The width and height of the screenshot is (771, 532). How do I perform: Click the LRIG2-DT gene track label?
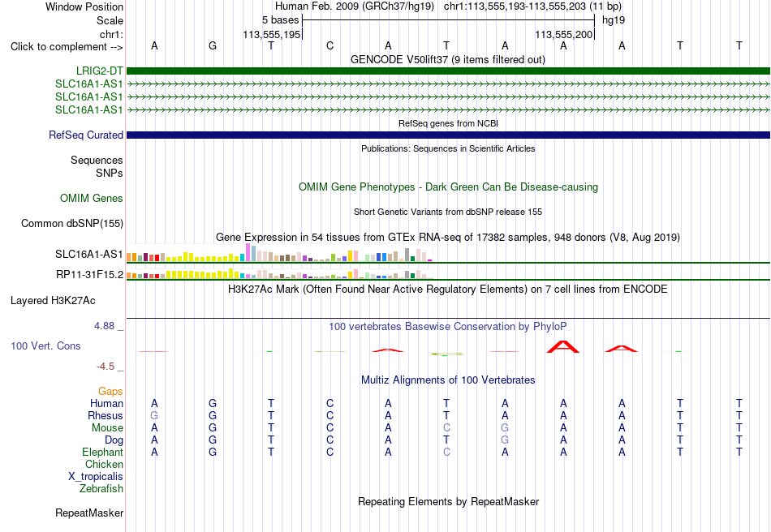pyautogui.click(x=100, y=71)
